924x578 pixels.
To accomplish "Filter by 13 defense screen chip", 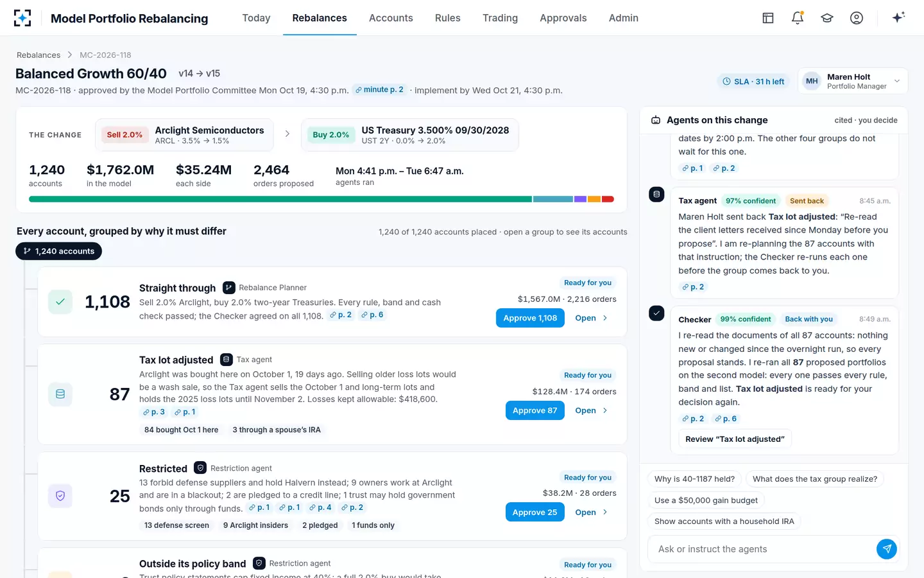I will [176, 525].
